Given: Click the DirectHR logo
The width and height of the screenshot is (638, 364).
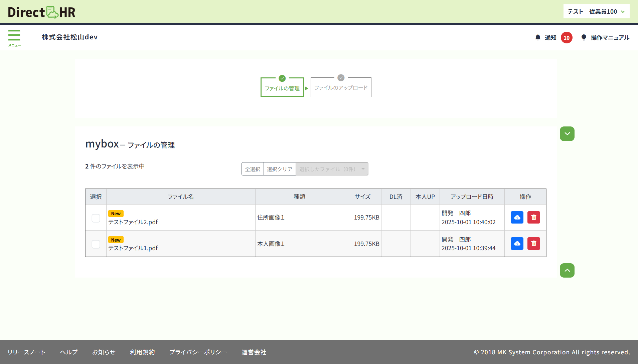Looking at the screenshot, I should 42,12.
